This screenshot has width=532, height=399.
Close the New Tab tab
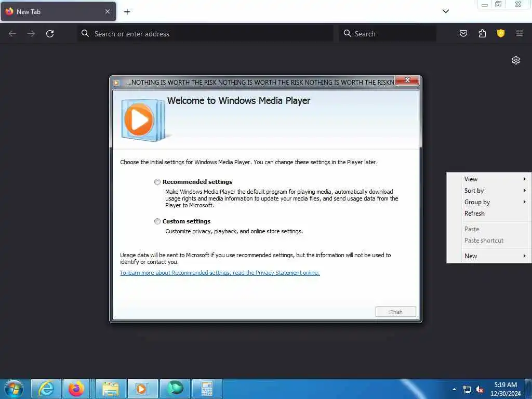point(108,11)
